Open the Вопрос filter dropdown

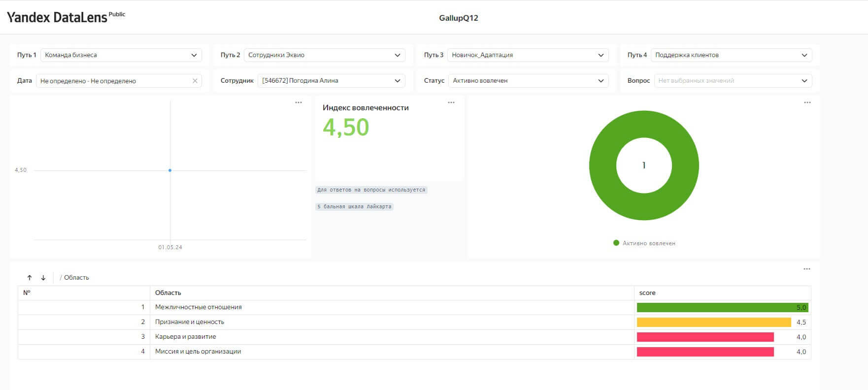pyautogui.click(x=733, y=81)
